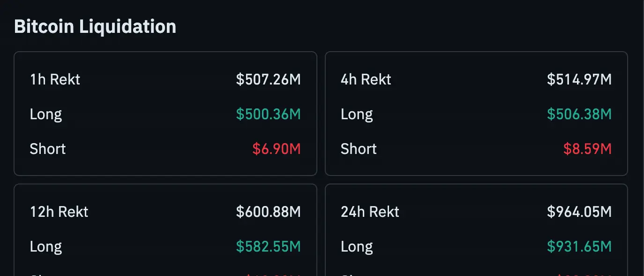This screenshot has width=644, height=276.
Task: Select the 4h Rekt total $514.97M
Action: pos(579,80)
